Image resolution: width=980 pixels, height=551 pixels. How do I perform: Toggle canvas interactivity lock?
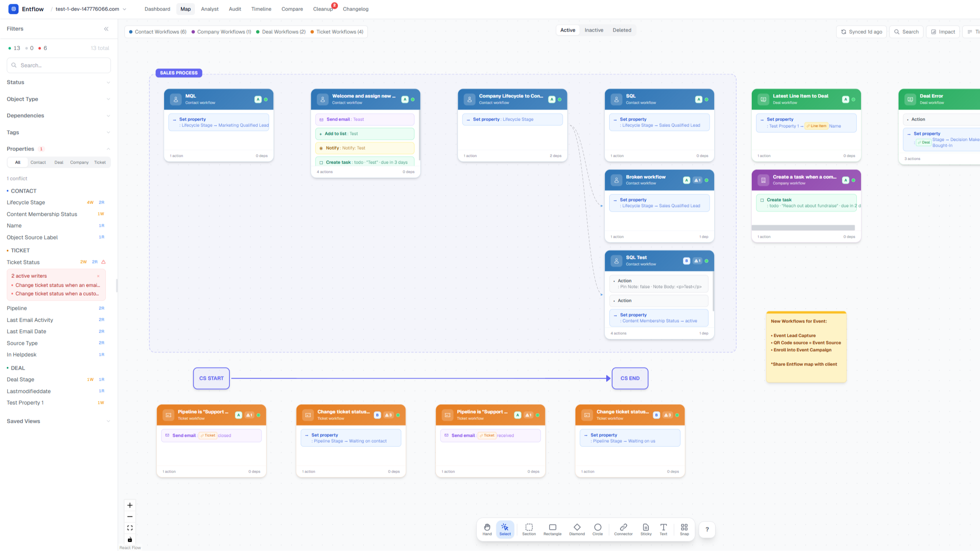point(130,539)
